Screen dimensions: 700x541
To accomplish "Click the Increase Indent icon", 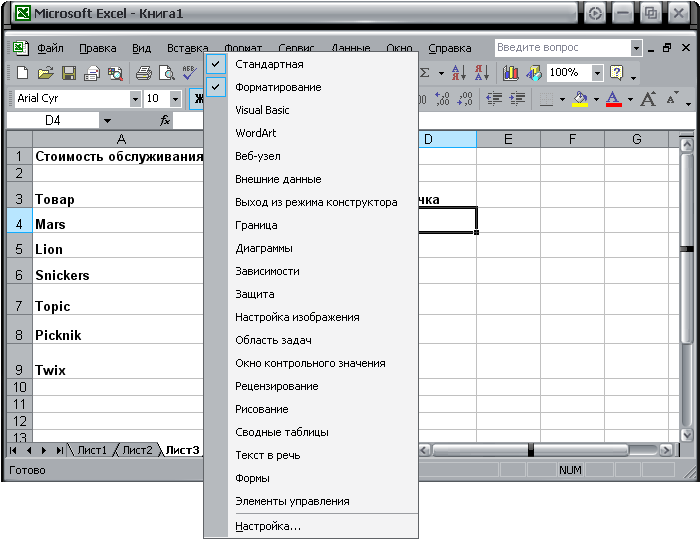I will point(517,99).
